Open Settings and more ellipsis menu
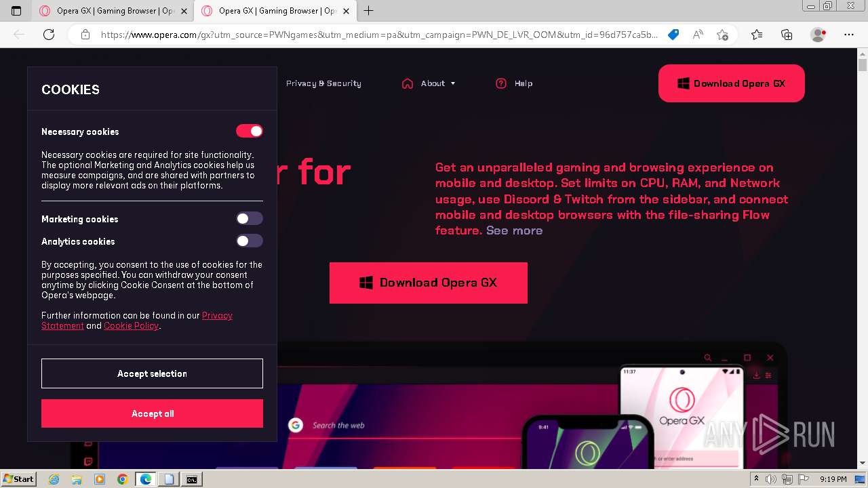The image size is (868, 488). click(849, 35)
